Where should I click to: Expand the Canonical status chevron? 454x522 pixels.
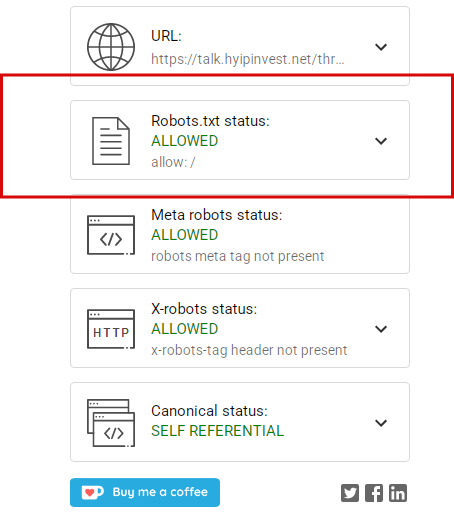coord(381,423)
